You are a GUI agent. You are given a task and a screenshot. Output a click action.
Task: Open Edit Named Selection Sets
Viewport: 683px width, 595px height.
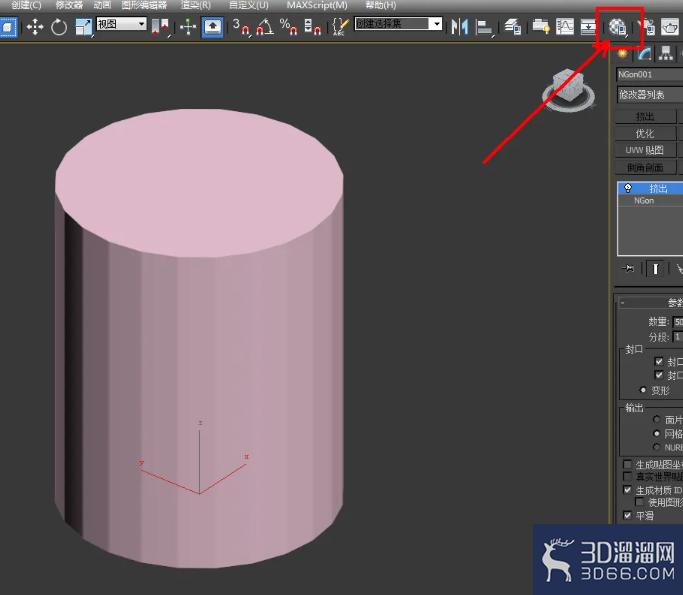click(x=340, y=27)
